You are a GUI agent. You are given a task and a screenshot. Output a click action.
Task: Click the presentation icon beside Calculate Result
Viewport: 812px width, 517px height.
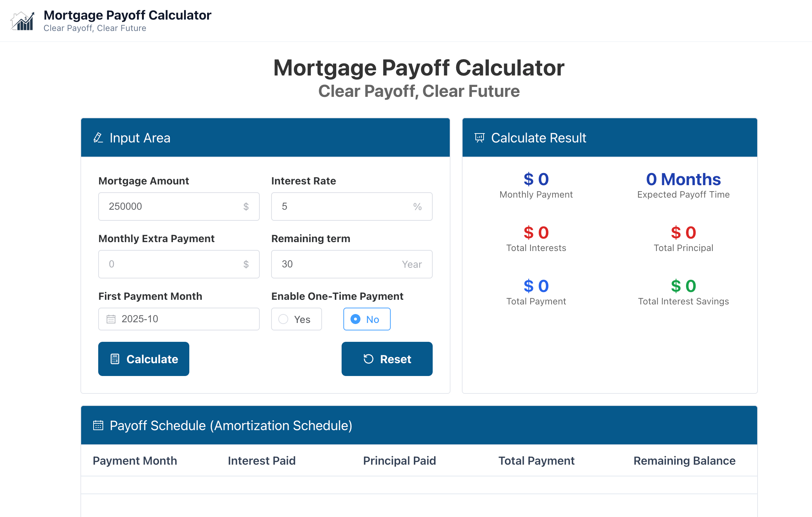pyautogui.click(x=479, y=138)
